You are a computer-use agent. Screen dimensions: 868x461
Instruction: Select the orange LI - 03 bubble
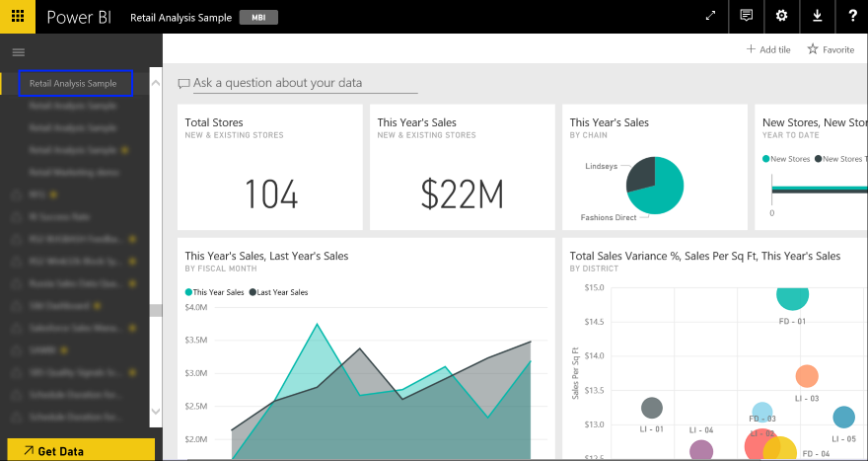[806, 376]
